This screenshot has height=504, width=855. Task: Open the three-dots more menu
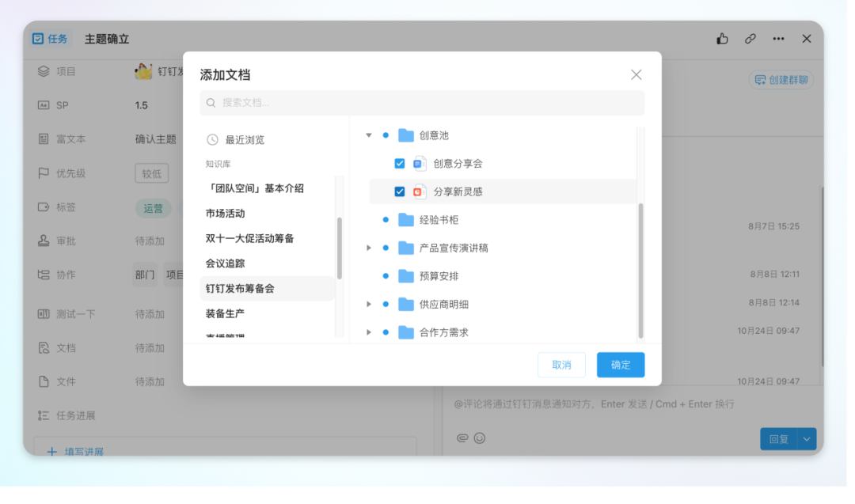point(778,39)
